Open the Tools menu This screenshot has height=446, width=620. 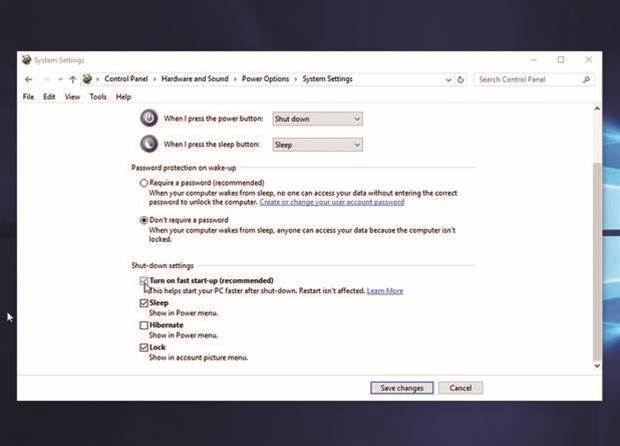click(x=98, y=96)
